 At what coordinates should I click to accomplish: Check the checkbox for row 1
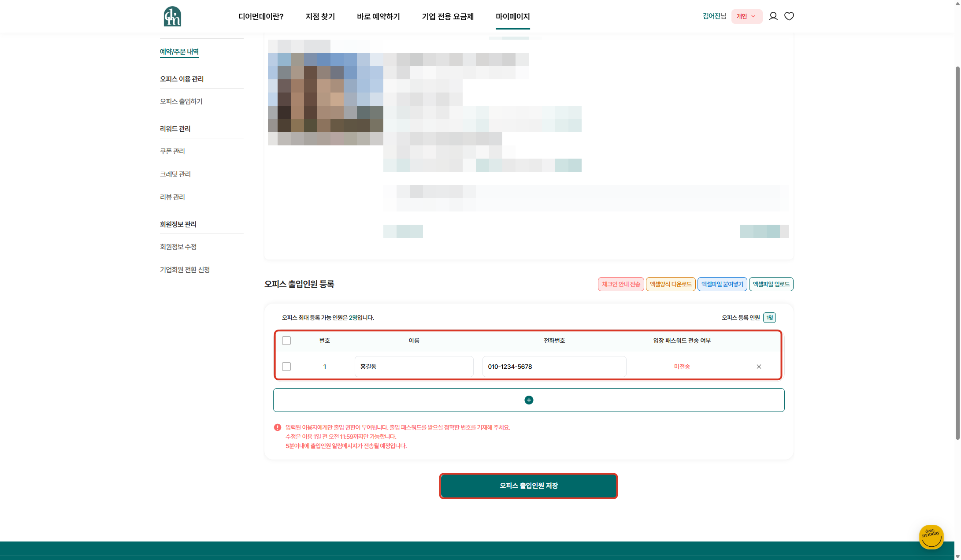tap(286, 367)
